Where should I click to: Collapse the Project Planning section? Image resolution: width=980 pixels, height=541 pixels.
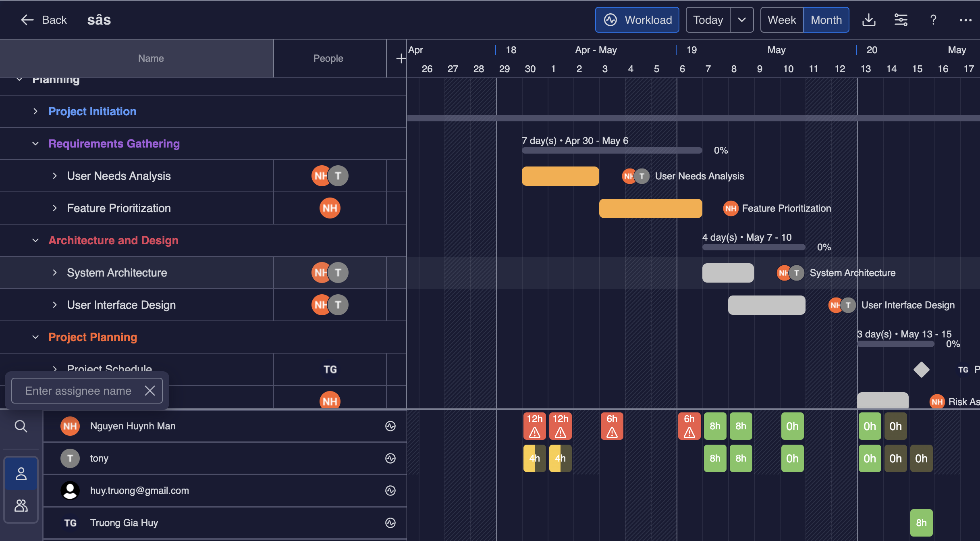35,337
